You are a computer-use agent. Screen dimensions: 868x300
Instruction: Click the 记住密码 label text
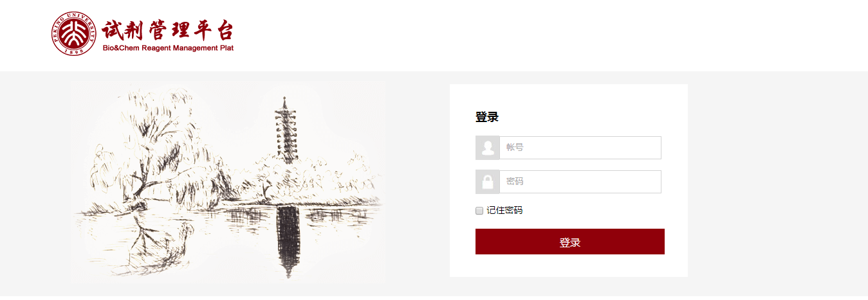504,210
